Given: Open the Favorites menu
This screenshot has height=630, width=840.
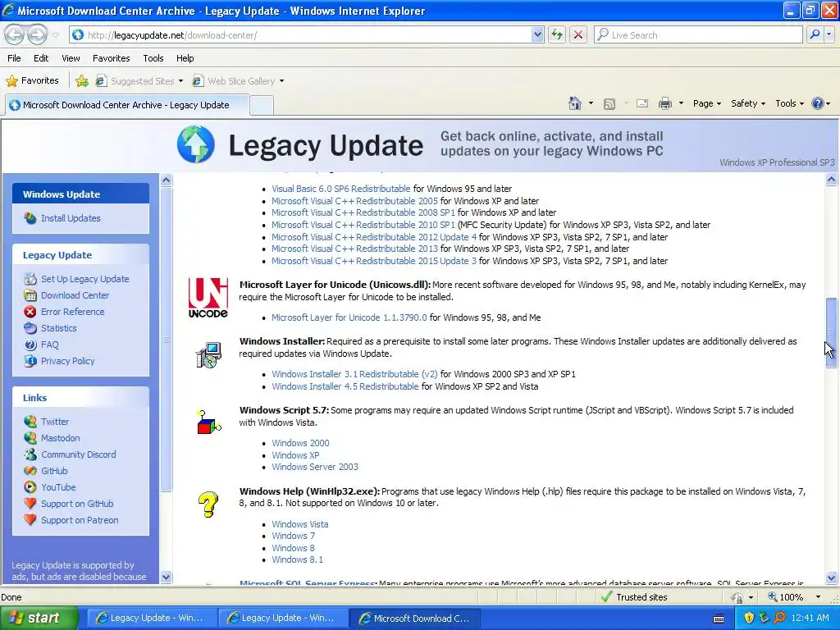Looking at the screenshot, I should pos(111,58).
